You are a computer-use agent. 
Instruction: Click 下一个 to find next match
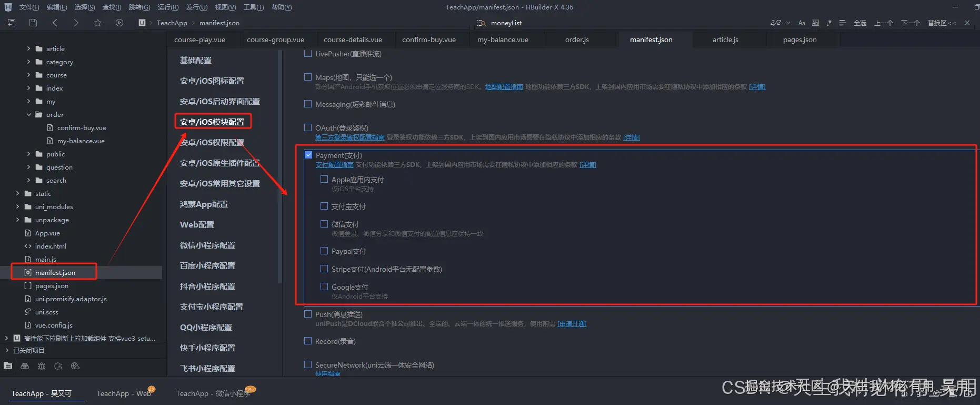coord(911,23)
